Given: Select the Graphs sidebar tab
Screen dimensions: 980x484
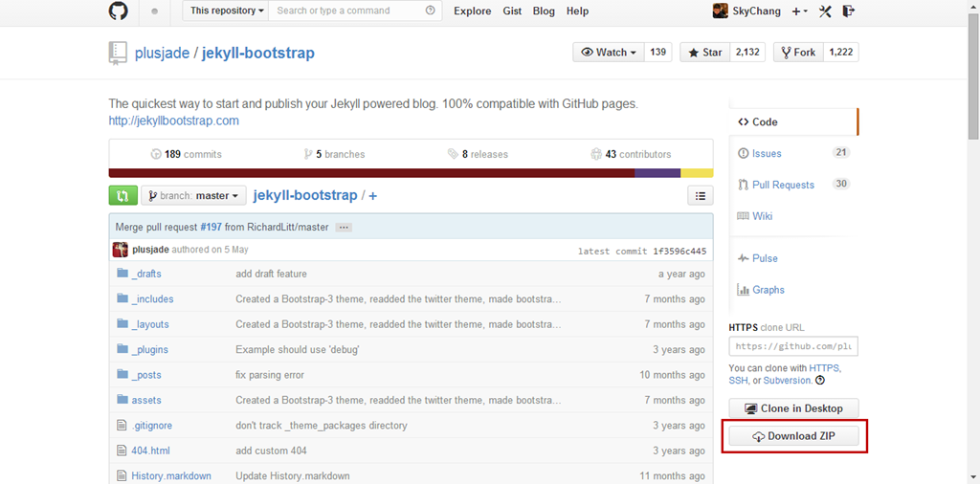Looking at the screenshot, I should tap(793, 290).
